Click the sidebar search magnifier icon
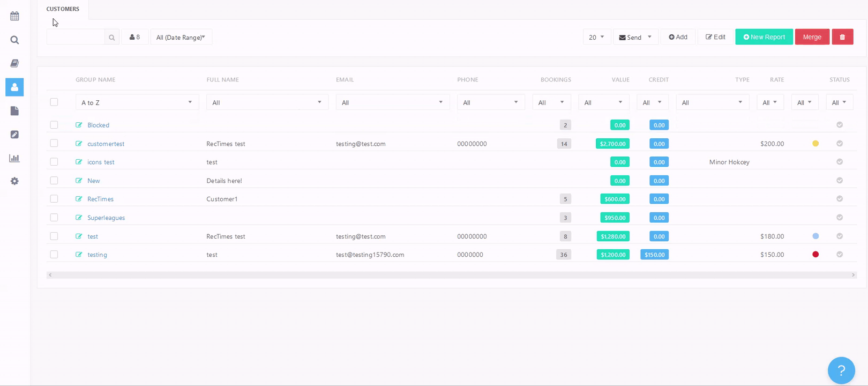 pos(14,40)
